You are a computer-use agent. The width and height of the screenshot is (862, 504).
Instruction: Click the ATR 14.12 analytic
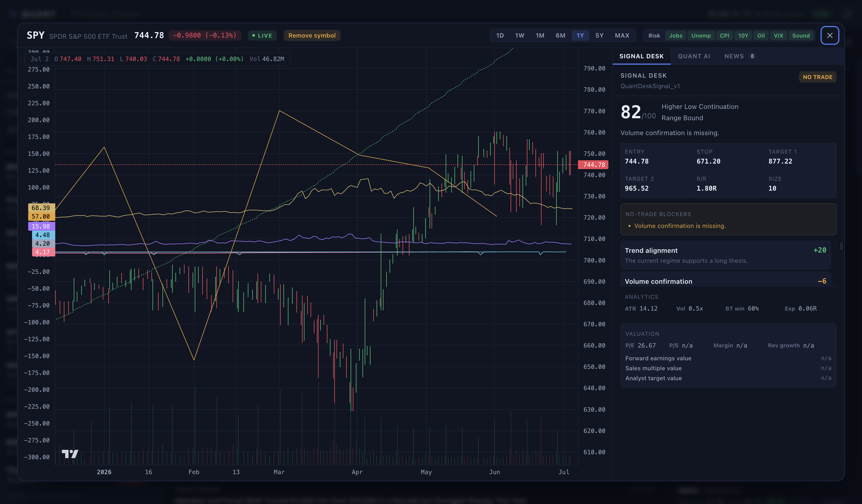[x=641, y=308]
